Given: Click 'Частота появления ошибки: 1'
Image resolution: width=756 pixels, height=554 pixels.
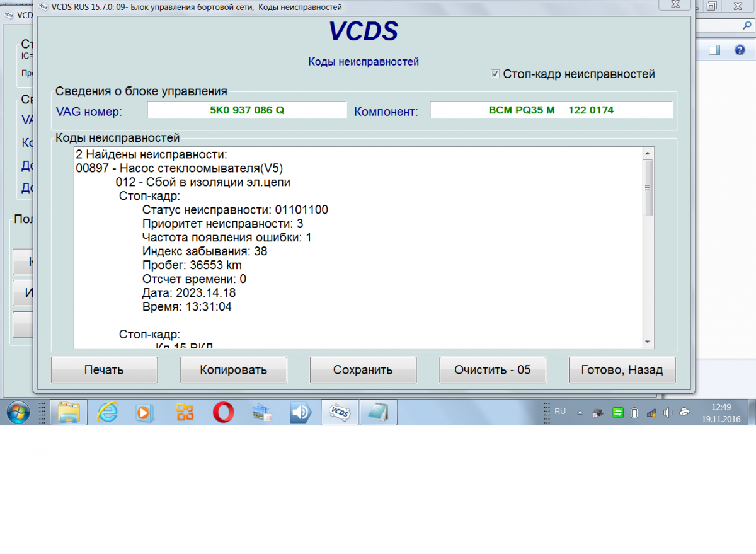Looking at the screenshot, I should [x=227, y=238].
